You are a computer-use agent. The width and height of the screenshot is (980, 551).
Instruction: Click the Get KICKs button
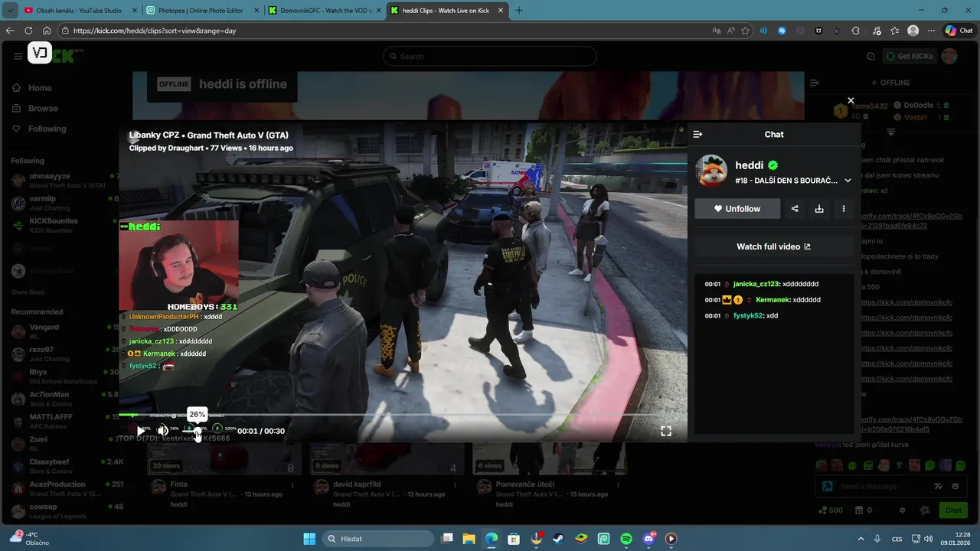click(910, 57)
